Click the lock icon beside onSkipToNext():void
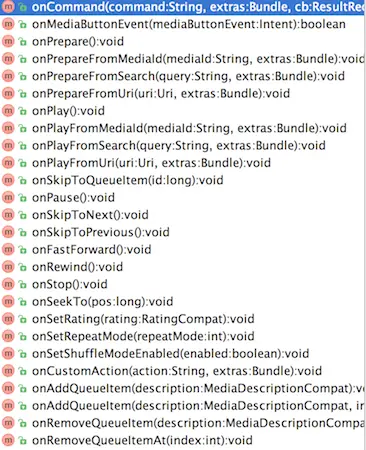 23,215
